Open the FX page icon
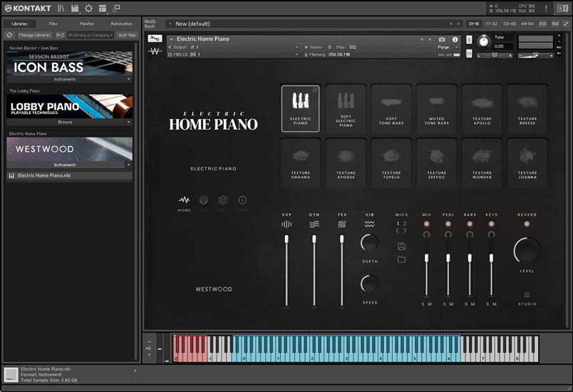573x392 pixels. (x=203, y=202)
